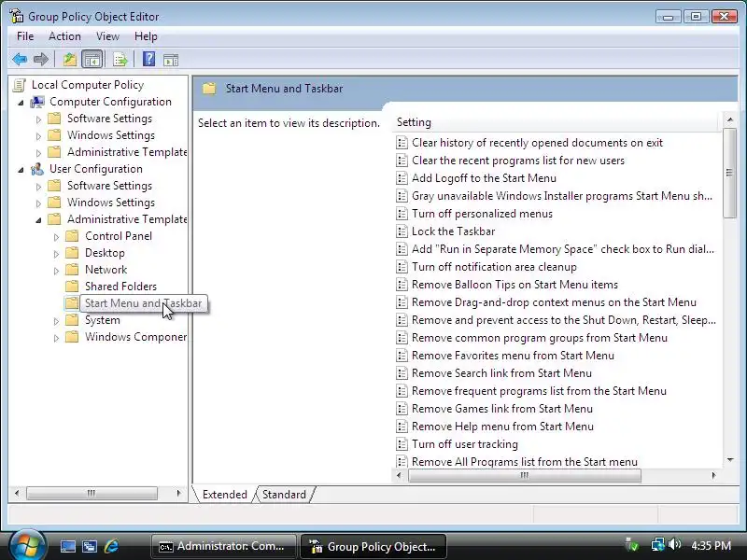Click settings list vertical scrollbar thumb
Screen dimensions: 747x560
pyautogui.click(x=729, y=173)
